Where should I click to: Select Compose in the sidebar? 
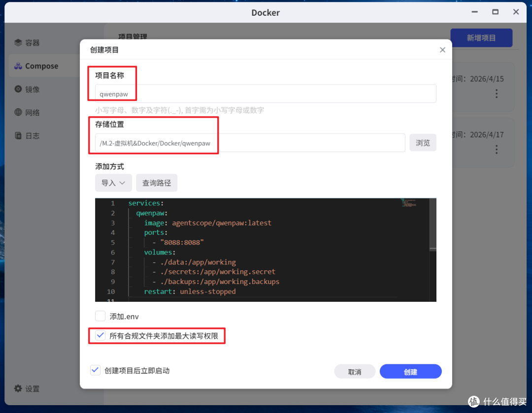[44, 66]
